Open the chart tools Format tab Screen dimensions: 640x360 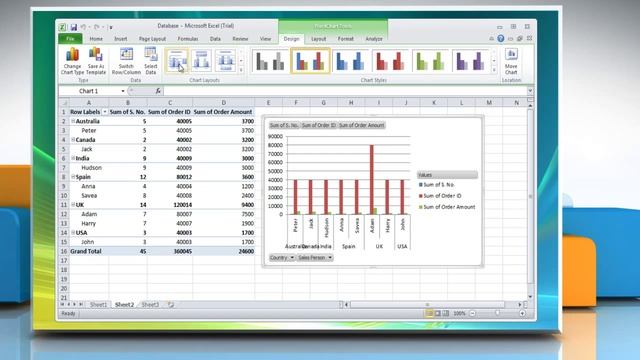pyautogui.click(x=345, y=39)
